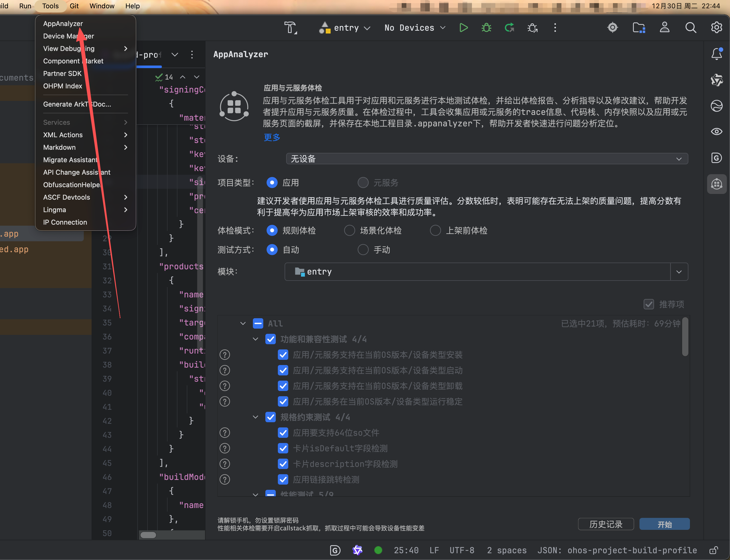Click the 开始 start button
Viewport: 730px width, 560px height.
pyautogui.click(x=664, y=524)
